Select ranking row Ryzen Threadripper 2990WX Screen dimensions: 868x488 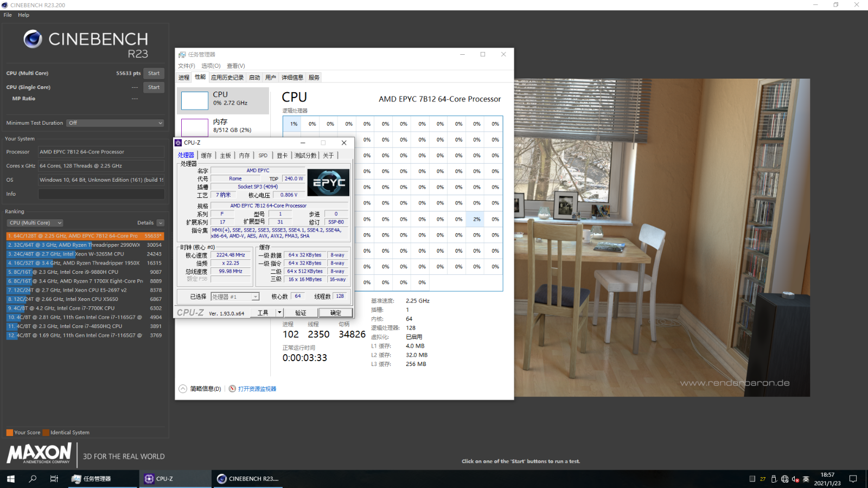click(85, 245)
